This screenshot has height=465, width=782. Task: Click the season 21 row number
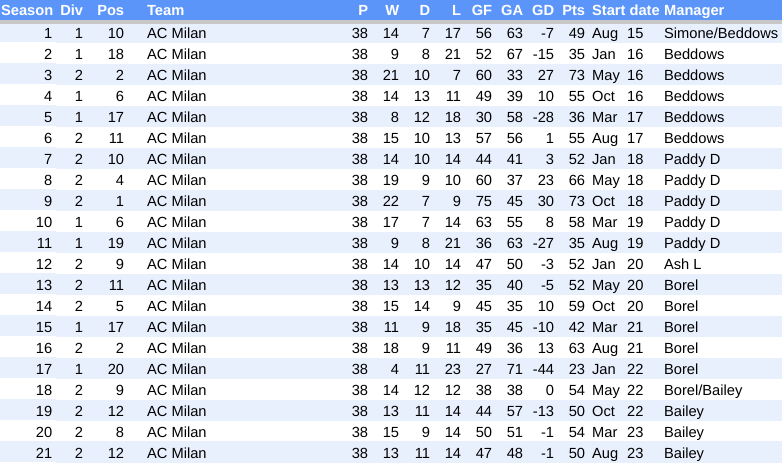43,453
